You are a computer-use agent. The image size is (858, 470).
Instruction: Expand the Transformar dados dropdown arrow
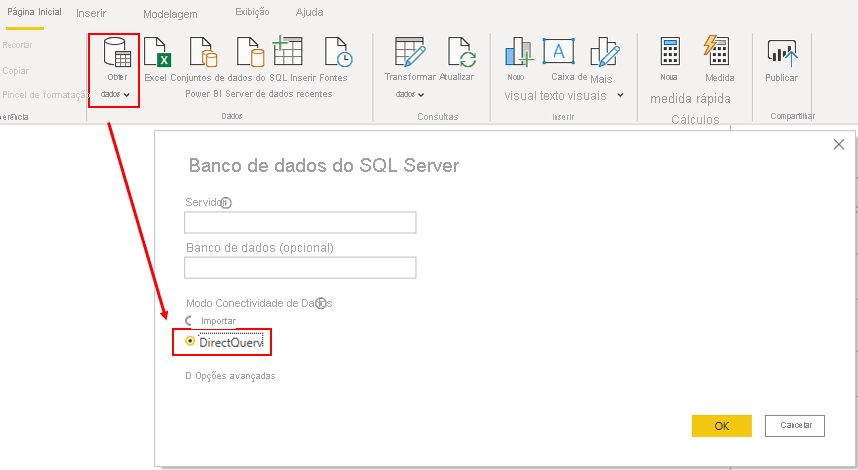(421, 95)
